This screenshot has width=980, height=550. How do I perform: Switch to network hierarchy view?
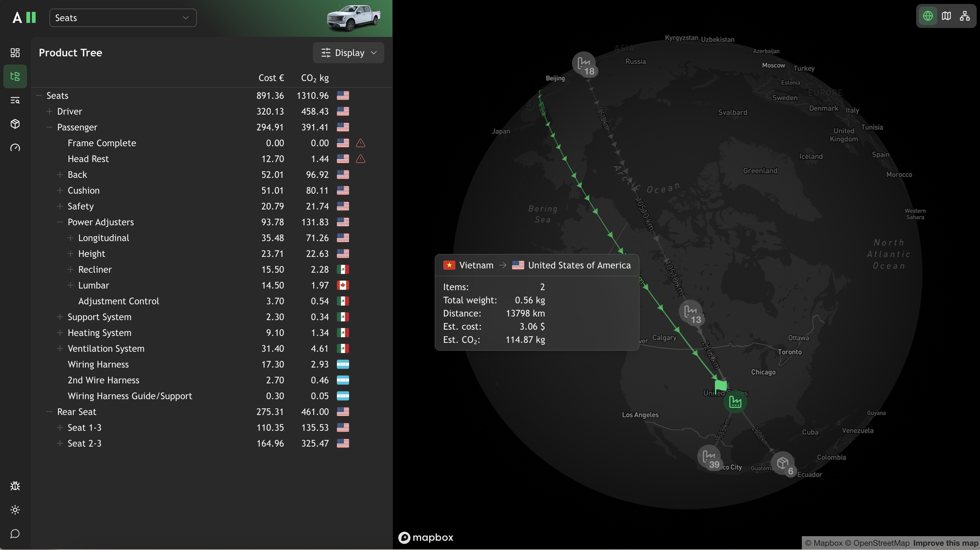tap(965, 16)
